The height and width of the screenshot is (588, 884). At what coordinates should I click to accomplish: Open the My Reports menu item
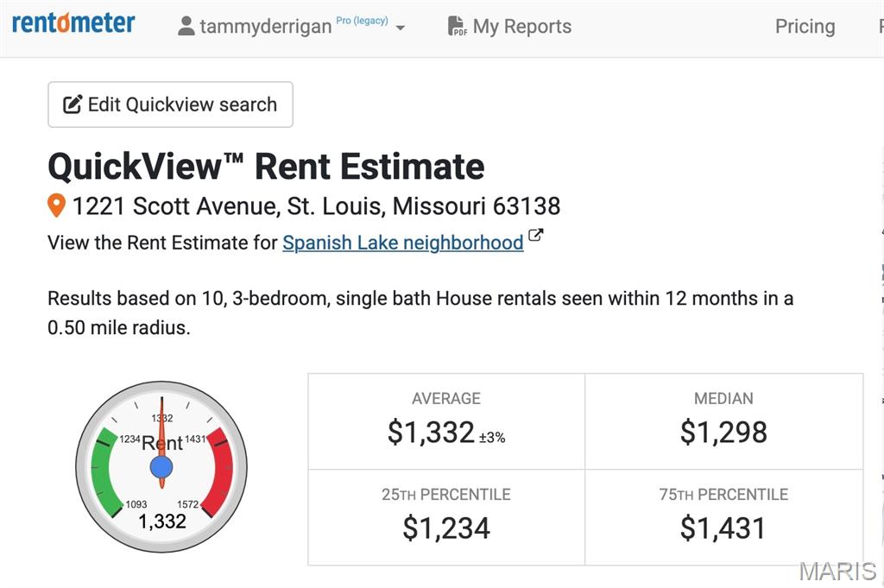521,27
